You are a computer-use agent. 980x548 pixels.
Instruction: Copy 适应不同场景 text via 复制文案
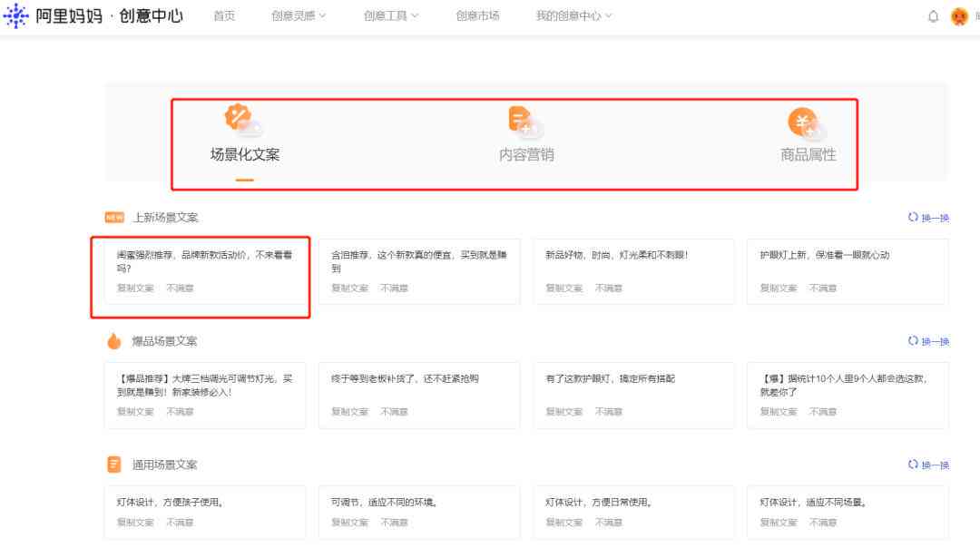coord(779,523)
